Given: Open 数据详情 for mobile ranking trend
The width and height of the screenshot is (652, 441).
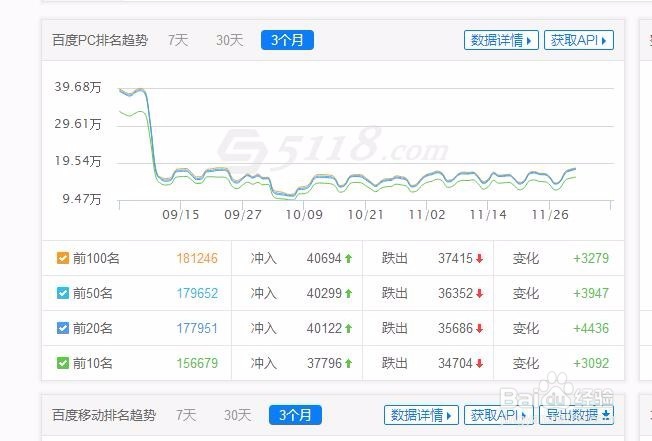Looking at the screenshot, I should pyautogui.click(x=421, y=415).
